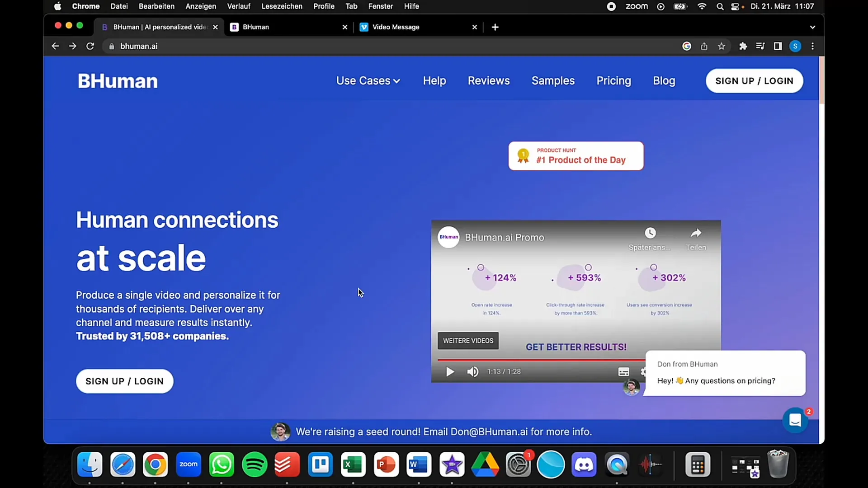Open the Apple menu
Viewport: 868px width, 488px height.
click(x=57, y=6)
